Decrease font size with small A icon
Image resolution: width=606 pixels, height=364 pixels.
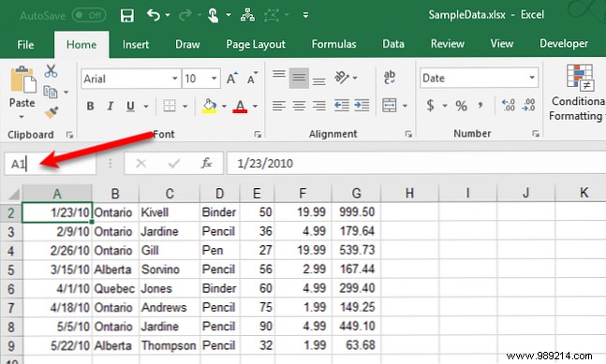[252, 79]
